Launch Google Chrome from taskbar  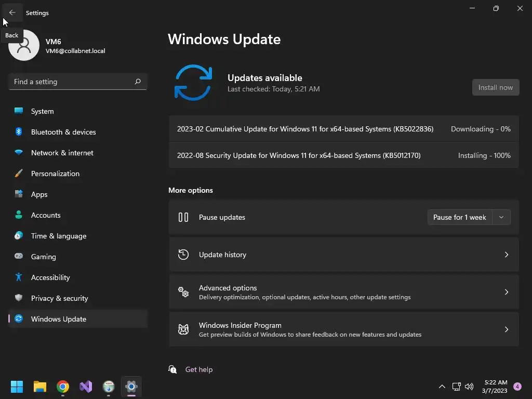pyautogui.click(x=63, y=387)
